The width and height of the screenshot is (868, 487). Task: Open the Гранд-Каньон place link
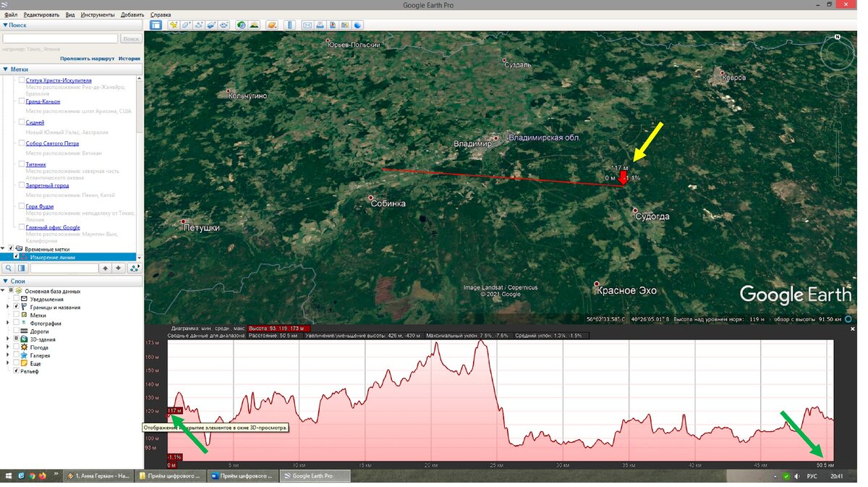point(43,101)
